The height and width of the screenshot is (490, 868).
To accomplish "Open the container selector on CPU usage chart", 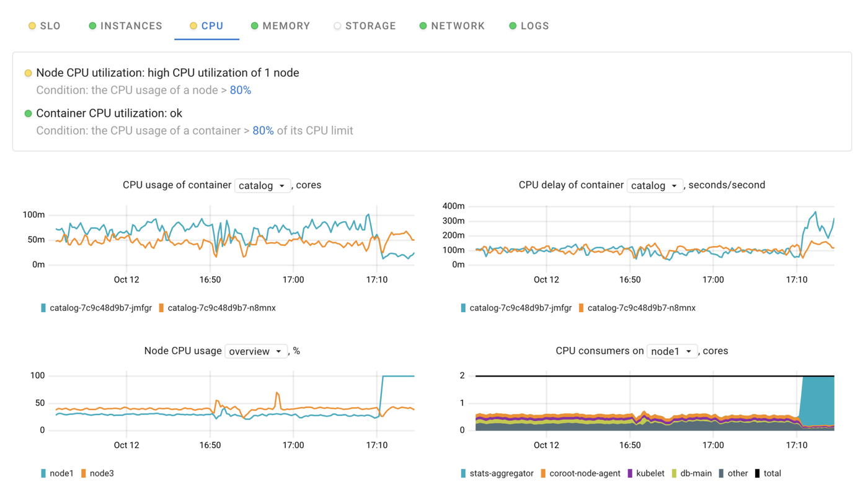I will 262,185.
